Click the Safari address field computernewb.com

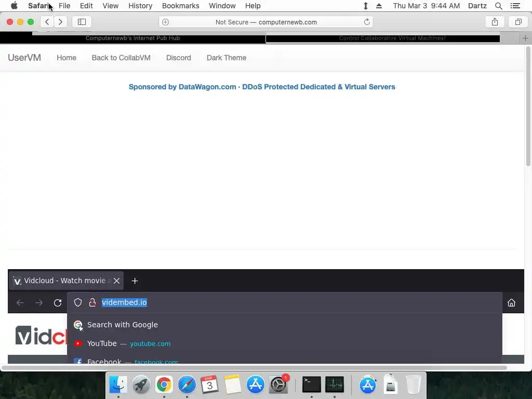(x=266, y=22)
